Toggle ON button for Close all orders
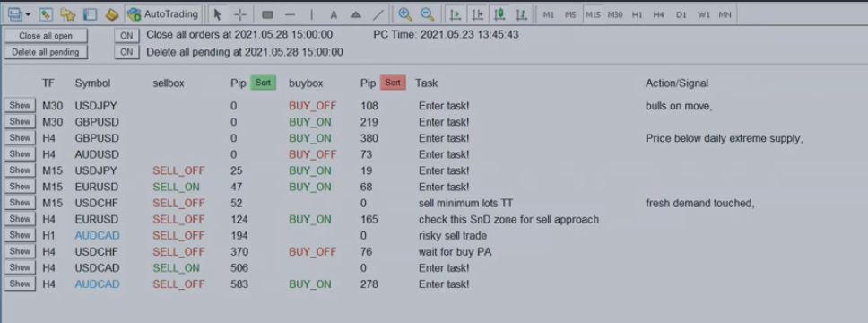Image resolution: width=868 pixels, height=323 pixels. (x=126, y=36)
